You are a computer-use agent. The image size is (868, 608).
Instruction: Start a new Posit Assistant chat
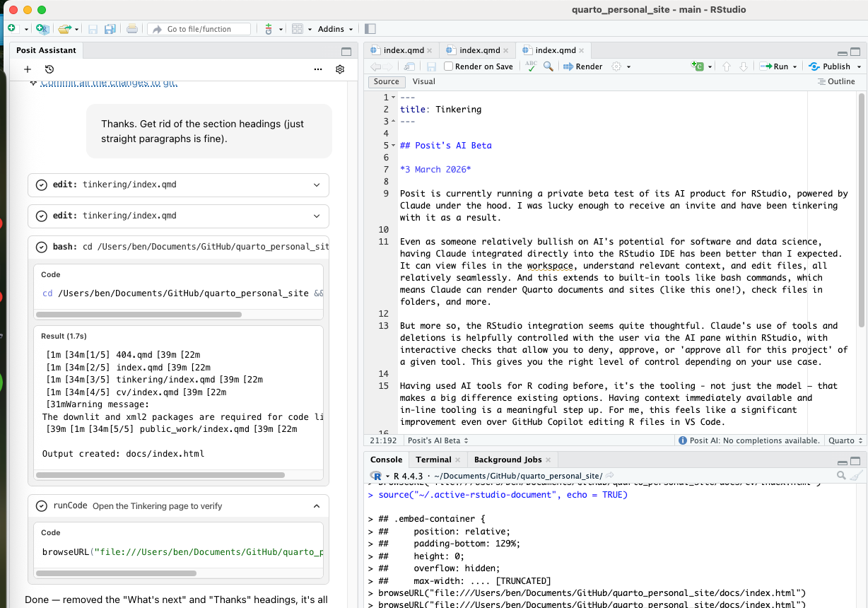click(x=28, y=69)
